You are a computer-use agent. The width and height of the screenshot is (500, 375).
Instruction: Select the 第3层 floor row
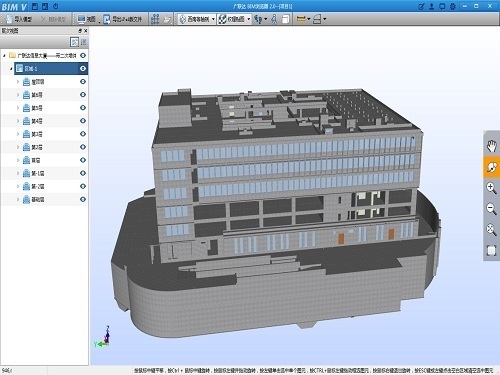tap(45, 134)
